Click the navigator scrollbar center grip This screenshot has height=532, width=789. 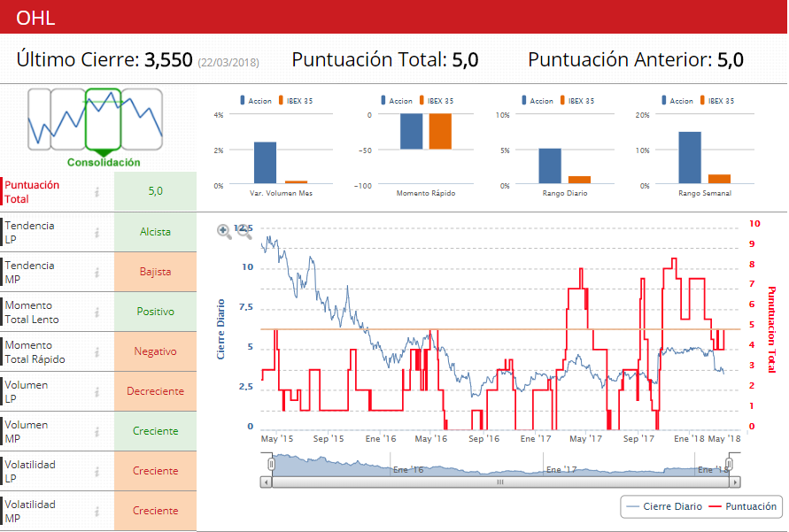(500, 482)
